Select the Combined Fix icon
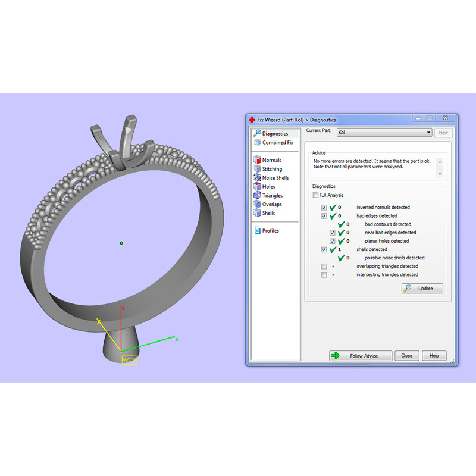This screenshot has width=476, height=476. pos(257,143)
